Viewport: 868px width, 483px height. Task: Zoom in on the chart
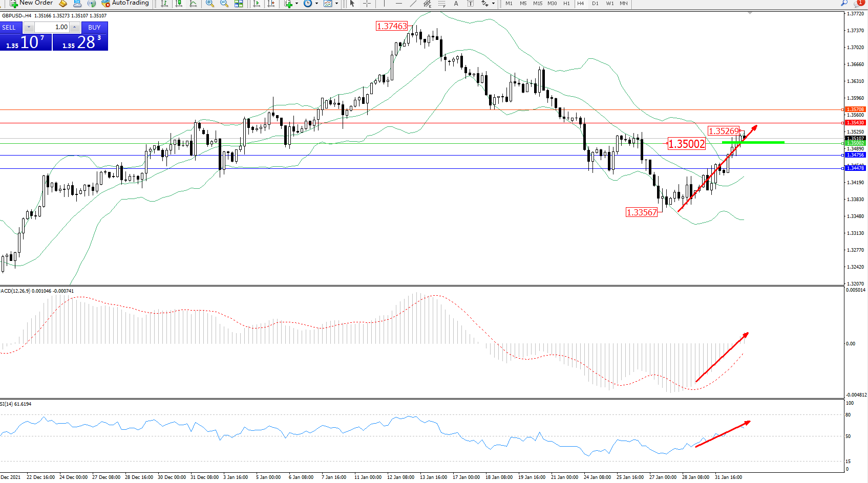click(210, 4)
